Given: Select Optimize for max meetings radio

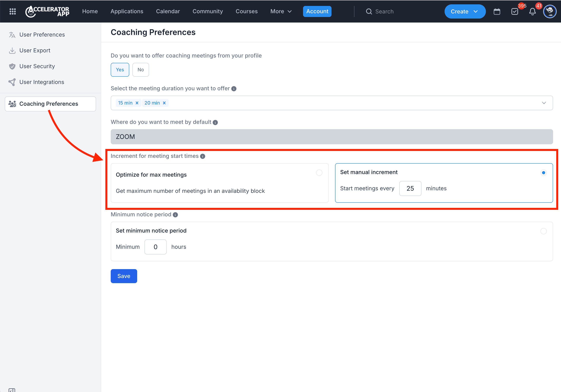Looking at the screenshot, I should pos(319,173).
